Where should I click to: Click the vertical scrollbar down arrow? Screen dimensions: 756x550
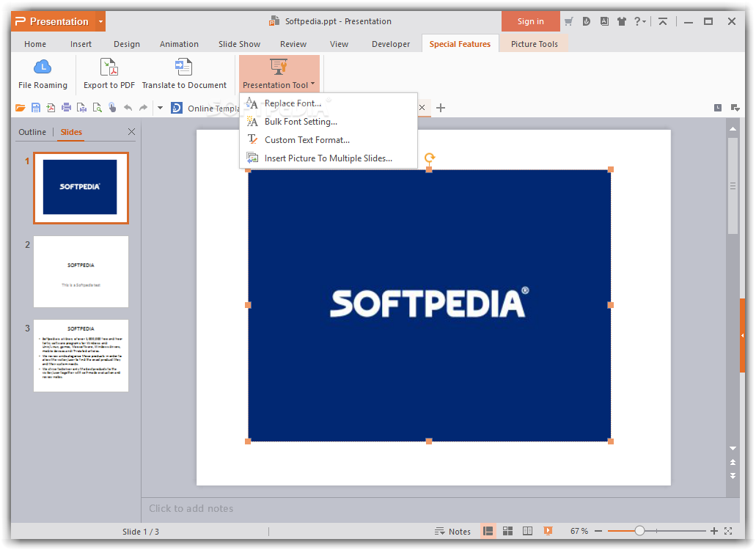(x=733, y=448)
